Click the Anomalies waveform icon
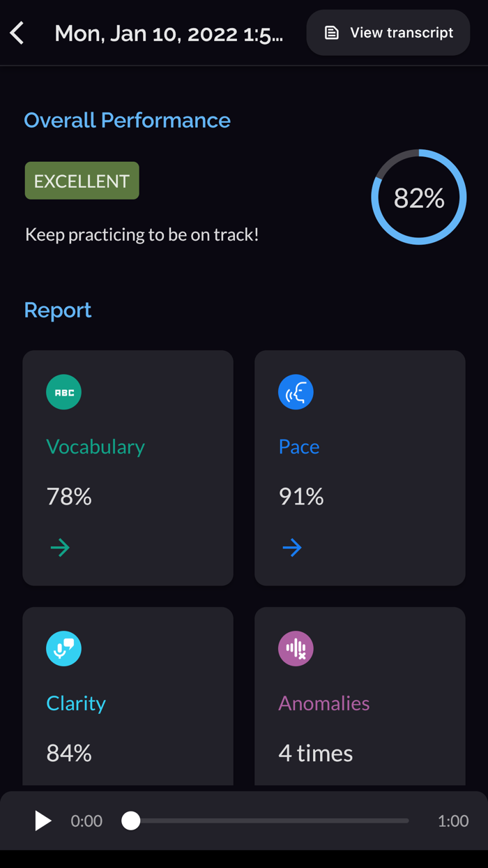This screenshot has width=488, height=868. tap(296, 649)
